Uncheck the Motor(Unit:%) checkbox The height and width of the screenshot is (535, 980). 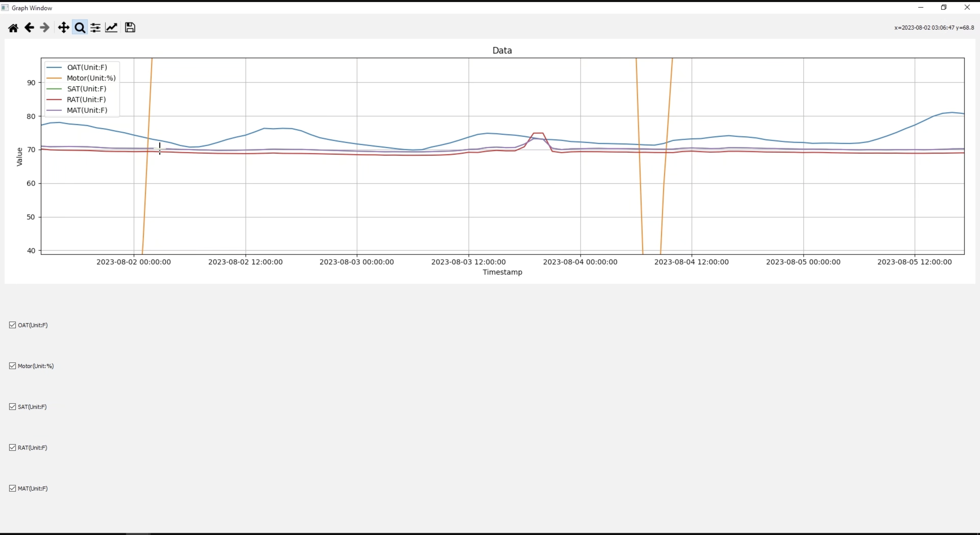[13, 366]
